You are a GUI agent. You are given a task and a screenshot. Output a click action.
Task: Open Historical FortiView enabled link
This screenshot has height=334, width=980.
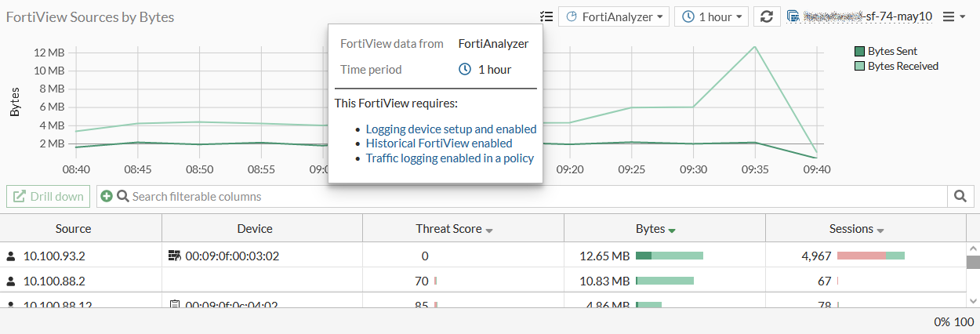coord(439,143)
